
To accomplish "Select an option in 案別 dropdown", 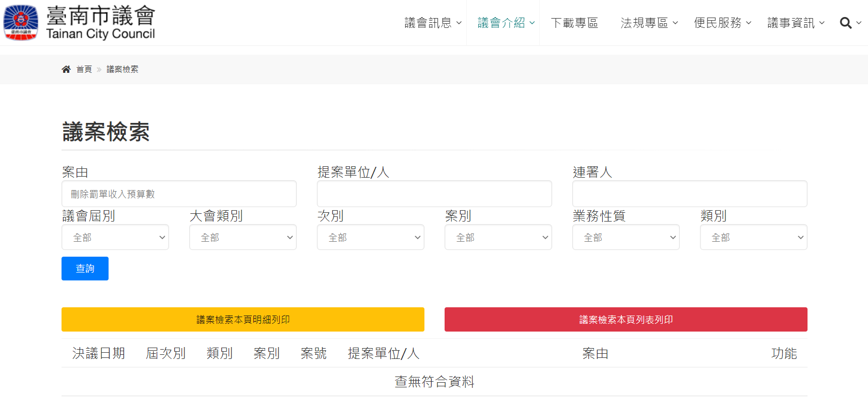I will 498,238.
